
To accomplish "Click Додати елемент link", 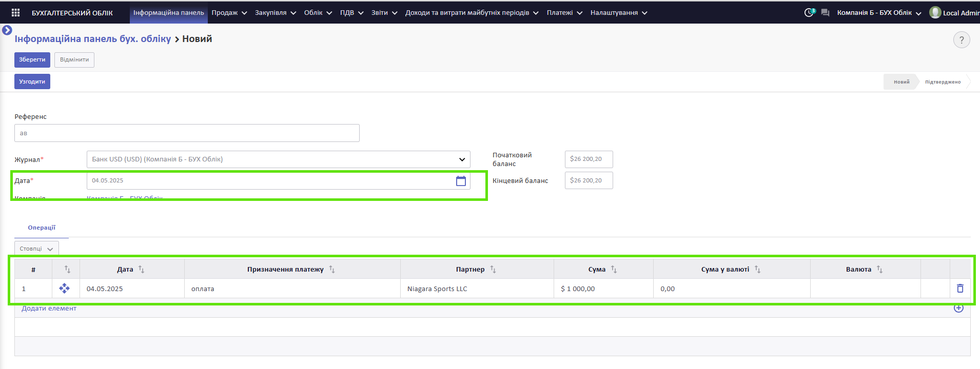I will click(x=49, y=308).
